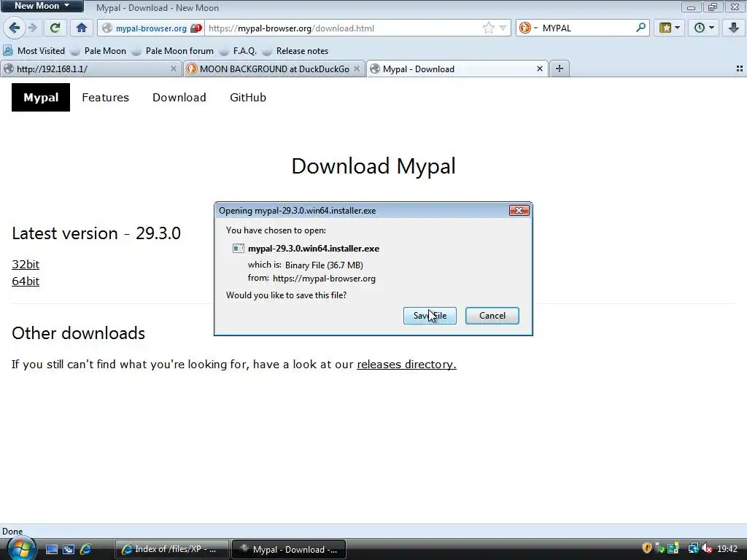747x560 pixels.
Task: Reload the page with the refresh icon
Action: point(55,28)
